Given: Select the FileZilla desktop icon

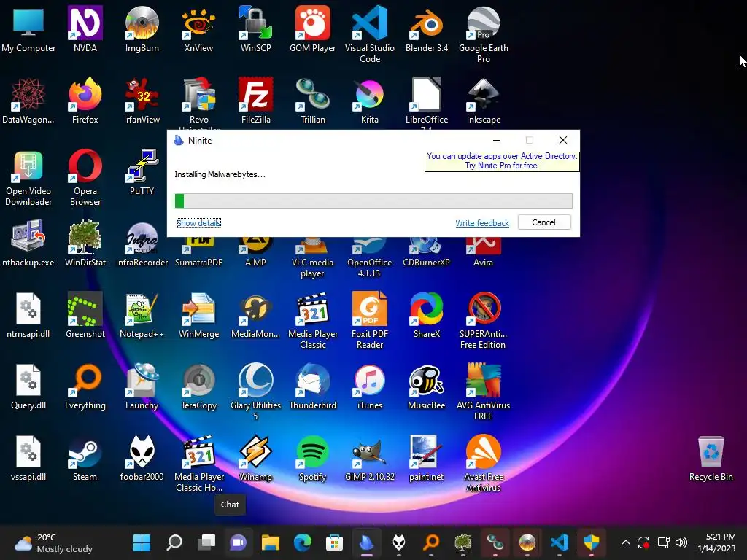Looking at the screenshot, I should [x=256, y=101].
